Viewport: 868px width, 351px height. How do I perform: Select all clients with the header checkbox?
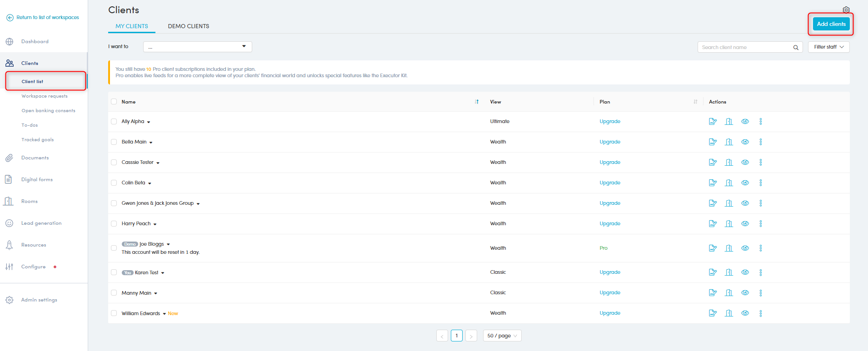click(x=114, y=102)
